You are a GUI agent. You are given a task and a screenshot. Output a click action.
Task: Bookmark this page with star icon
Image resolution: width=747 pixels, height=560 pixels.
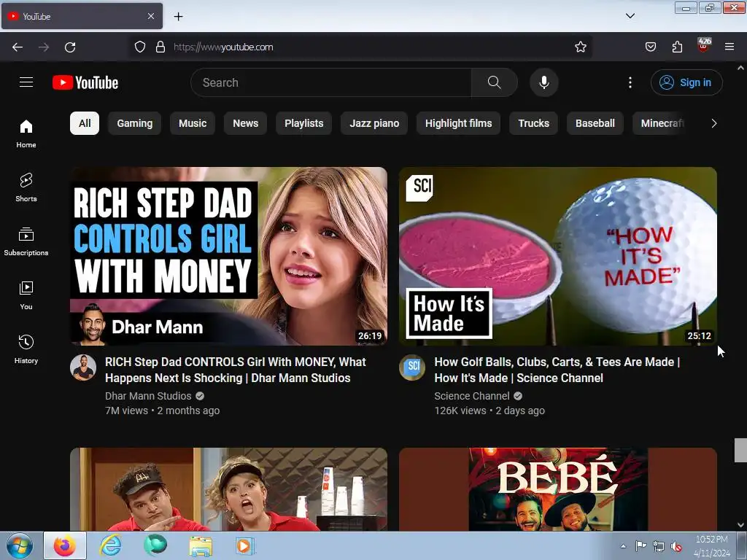[580, 47]
